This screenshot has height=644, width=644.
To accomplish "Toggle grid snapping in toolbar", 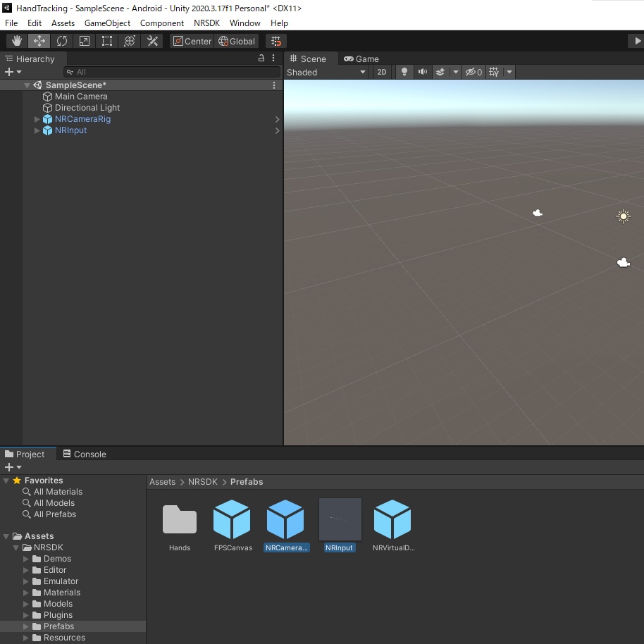I will (276, 41).
